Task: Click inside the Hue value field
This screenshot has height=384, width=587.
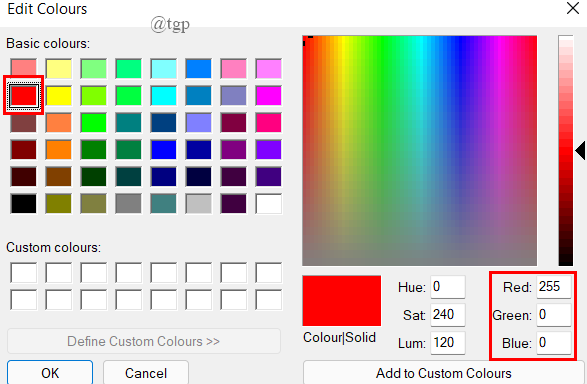Action: point(448,287)
